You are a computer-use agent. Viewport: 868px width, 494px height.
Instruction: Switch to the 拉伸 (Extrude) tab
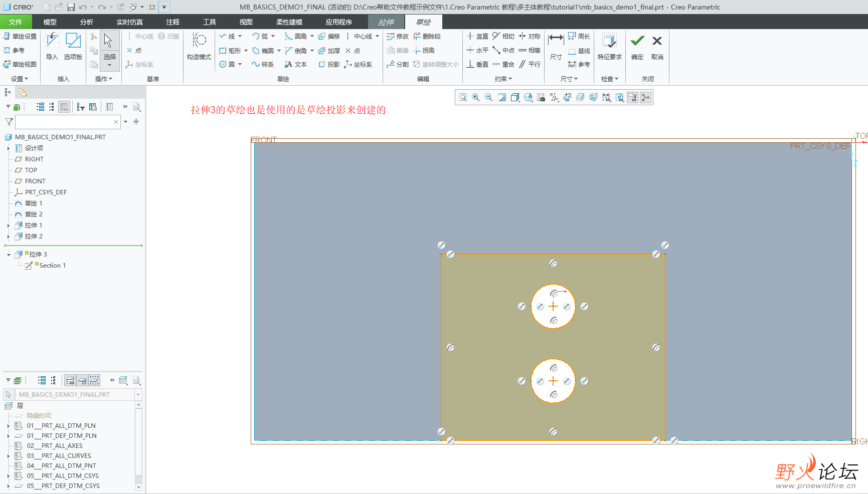pos(386,22)
